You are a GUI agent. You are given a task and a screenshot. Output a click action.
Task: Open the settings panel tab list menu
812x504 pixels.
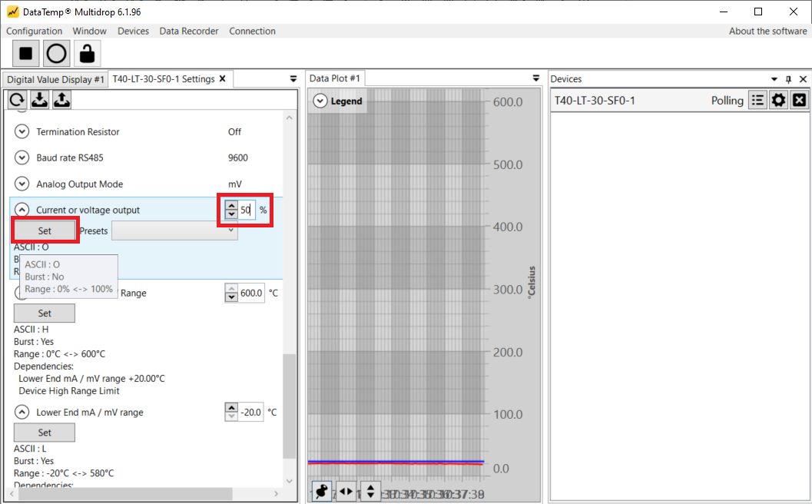[293, 78]
